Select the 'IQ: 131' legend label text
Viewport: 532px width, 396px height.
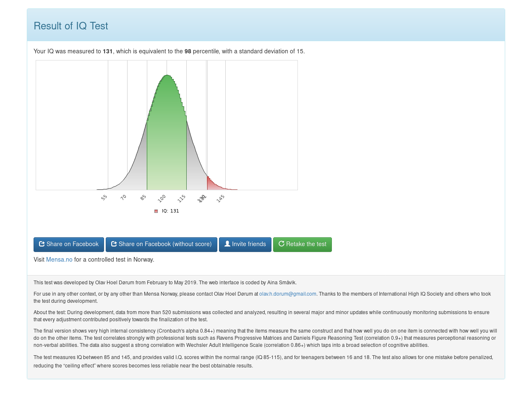tap(170, 211)
